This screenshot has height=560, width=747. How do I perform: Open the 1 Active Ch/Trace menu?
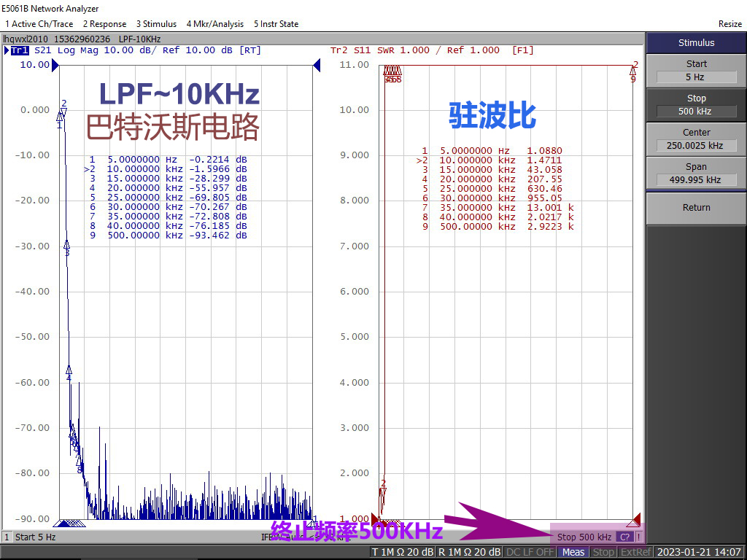[x=39, y=24]
